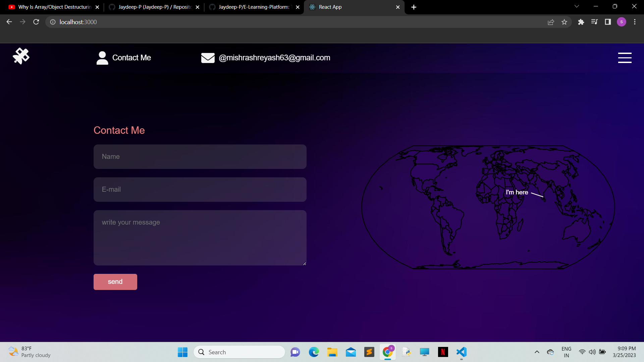Open the site's hamburger navigation menu
The width and height of the screenshot is (644, 362).
(625, 57)
